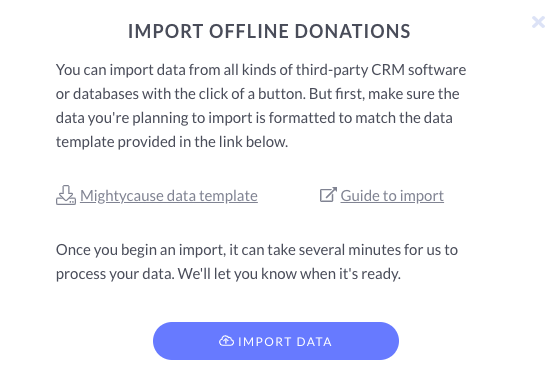
Task: Click the 'IMPORT' word on the blue pill button
Action: (x=265, y=341)
